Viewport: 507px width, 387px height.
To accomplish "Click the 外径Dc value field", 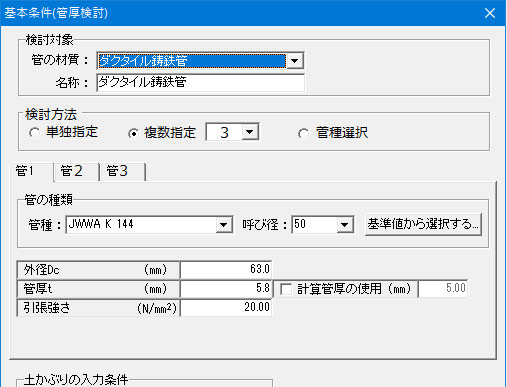I will point(226,269).
